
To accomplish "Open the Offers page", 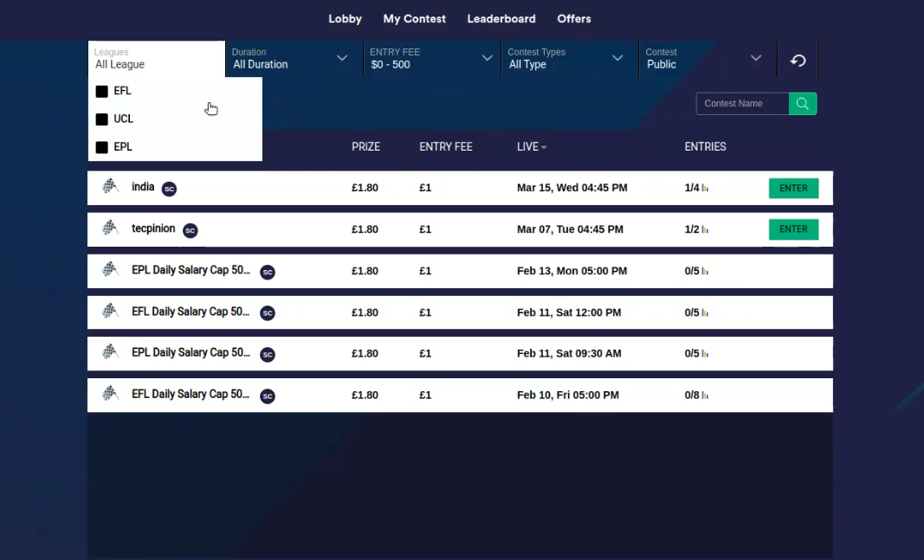I will [573, 18].
